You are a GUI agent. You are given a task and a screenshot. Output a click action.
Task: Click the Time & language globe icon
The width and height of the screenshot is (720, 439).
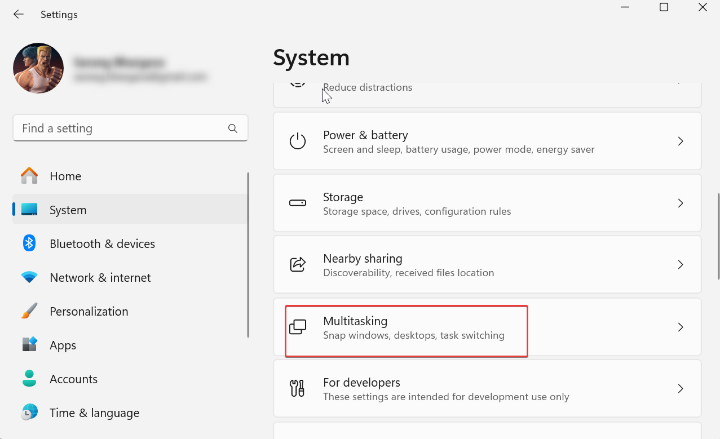30,412
